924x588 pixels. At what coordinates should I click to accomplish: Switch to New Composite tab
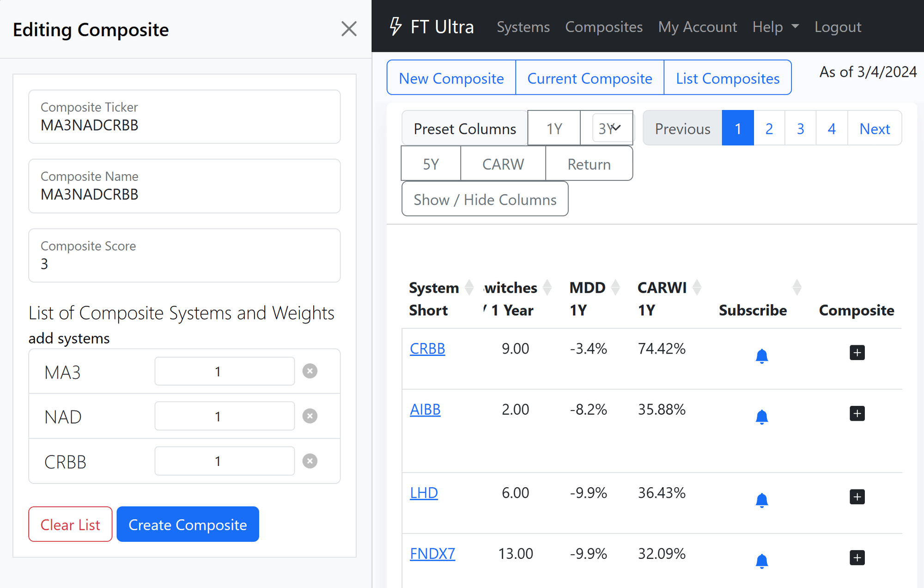tap(451, 78)
